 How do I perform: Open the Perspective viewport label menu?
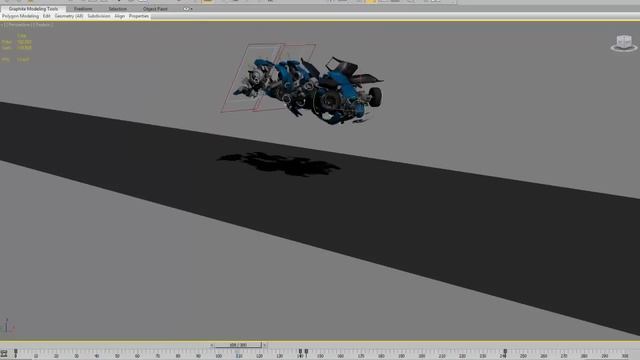pyautogui.click(x=18, y=24)
